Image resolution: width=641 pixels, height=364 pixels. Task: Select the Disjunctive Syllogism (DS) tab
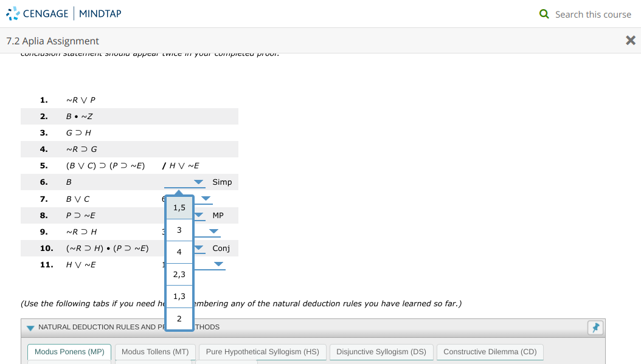(x=381, y=351)
